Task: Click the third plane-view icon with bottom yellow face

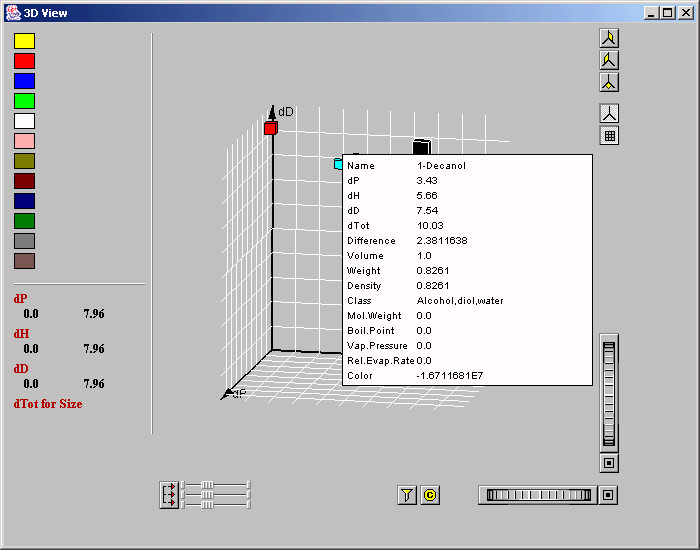Action: point(609,82)
